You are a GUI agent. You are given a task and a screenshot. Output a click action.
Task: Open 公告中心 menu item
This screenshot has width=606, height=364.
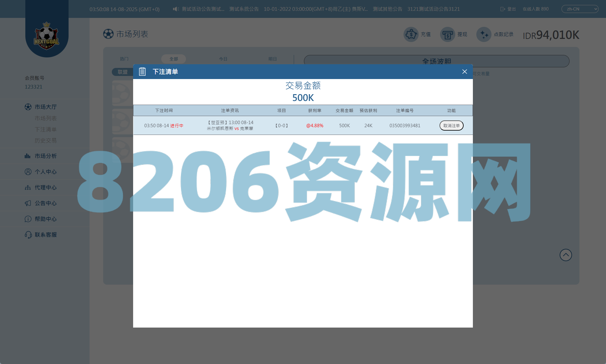pyautogui.click(x=46, y=203)
